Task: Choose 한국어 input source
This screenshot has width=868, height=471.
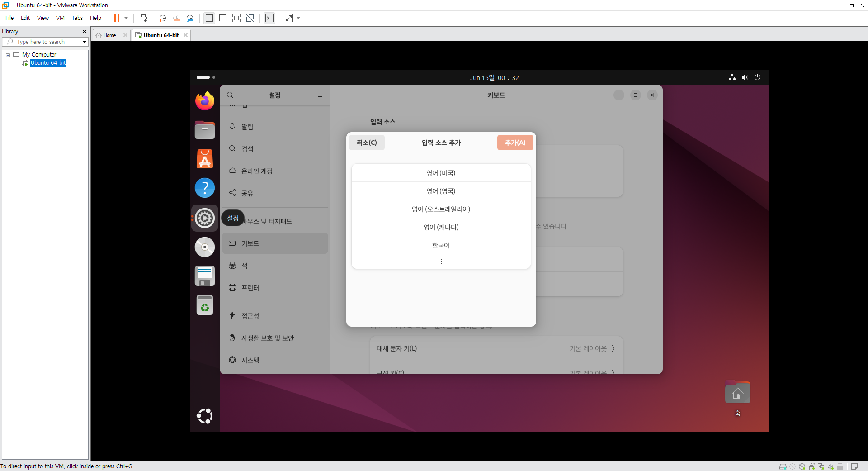Action: [x=441, y=245]
